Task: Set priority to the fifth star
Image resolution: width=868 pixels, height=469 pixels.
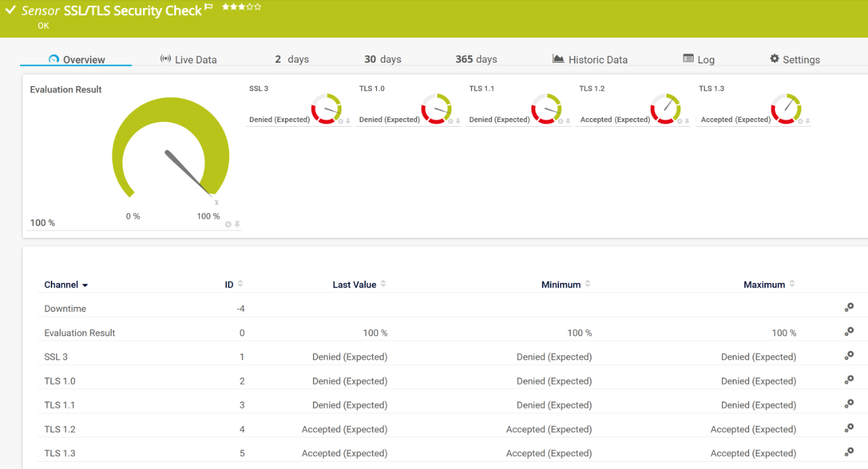Action: [258, 7]
